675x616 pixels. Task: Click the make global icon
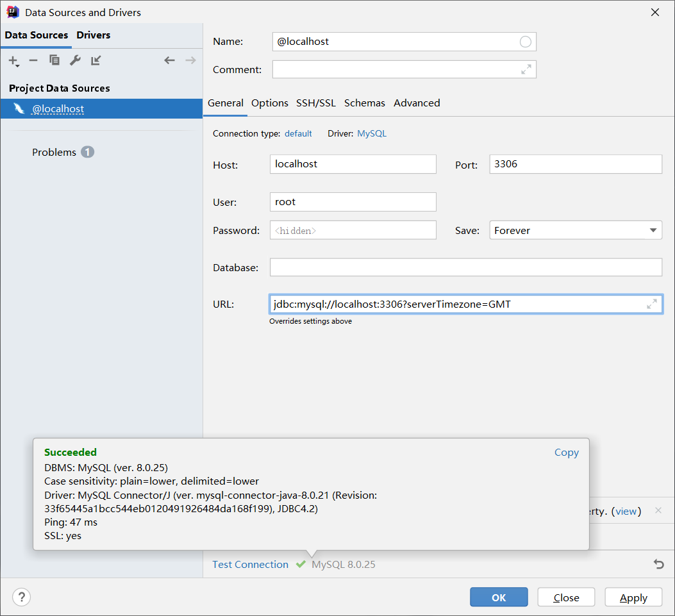[96, 60]
